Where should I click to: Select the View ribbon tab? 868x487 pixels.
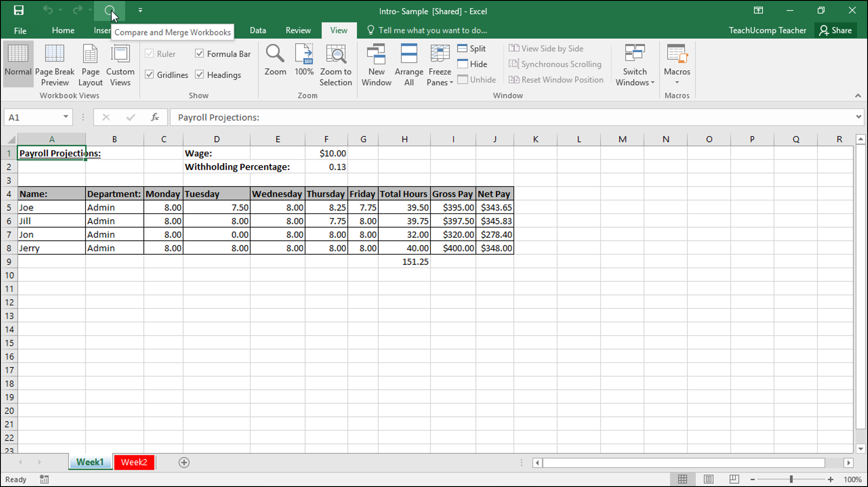339,30
